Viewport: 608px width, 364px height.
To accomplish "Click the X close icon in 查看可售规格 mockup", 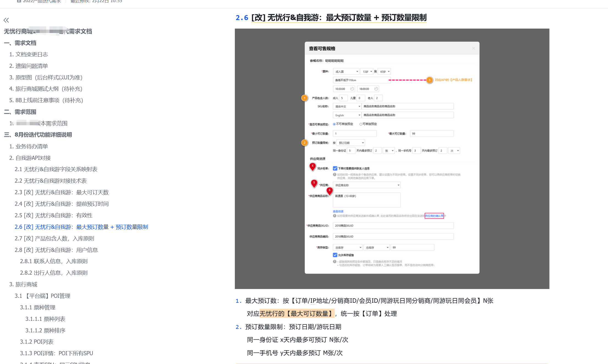I will pos(474,48).
